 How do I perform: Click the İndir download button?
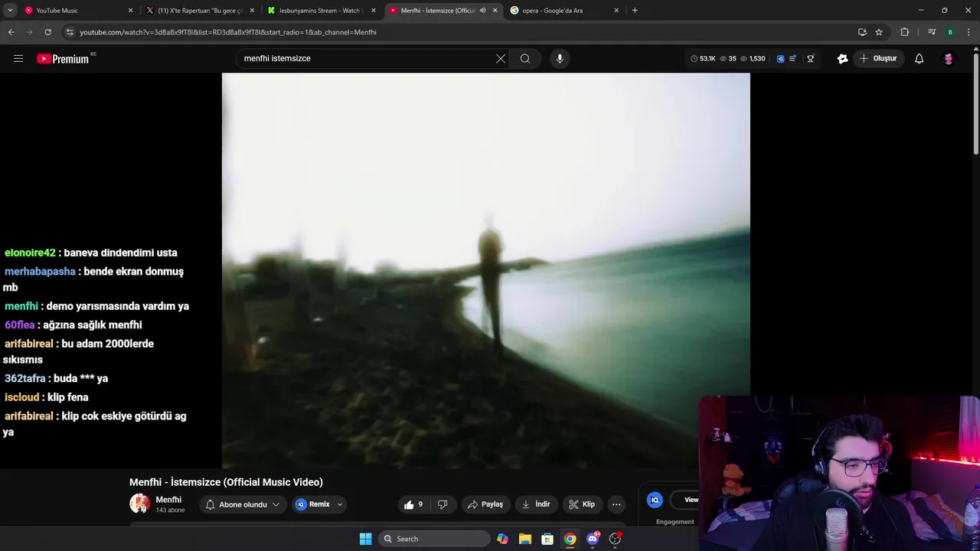click(536, 504)
